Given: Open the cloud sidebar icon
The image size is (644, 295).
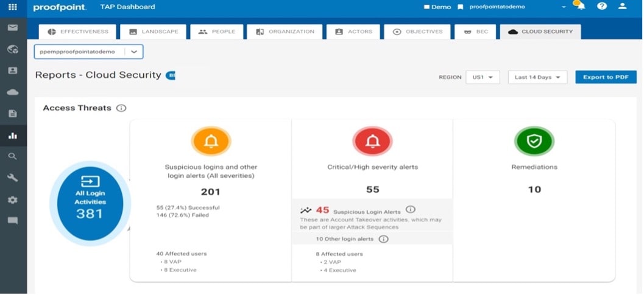Looking at the screenshot, I should click(13, 92).
